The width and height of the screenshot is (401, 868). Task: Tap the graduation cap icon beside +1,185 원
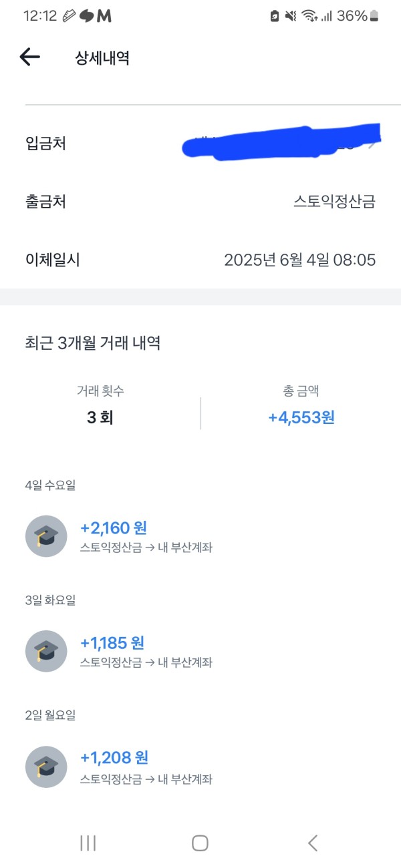pyautogui.click(x=46, y=651)
